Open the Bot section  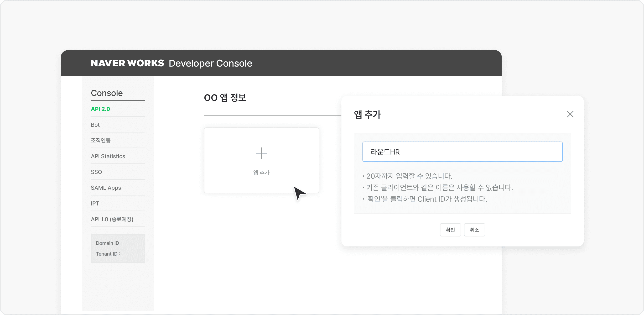[95, 125]
